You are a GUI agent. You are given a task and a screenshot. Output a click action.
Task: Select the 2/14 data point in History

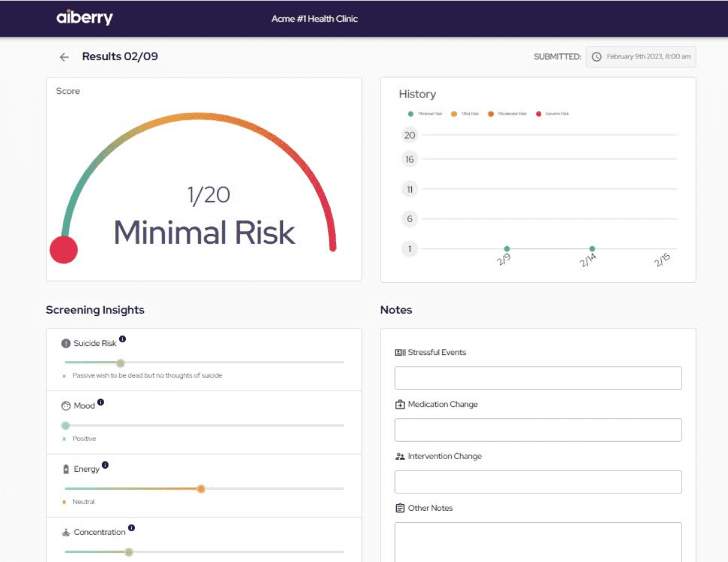(592, 248)
